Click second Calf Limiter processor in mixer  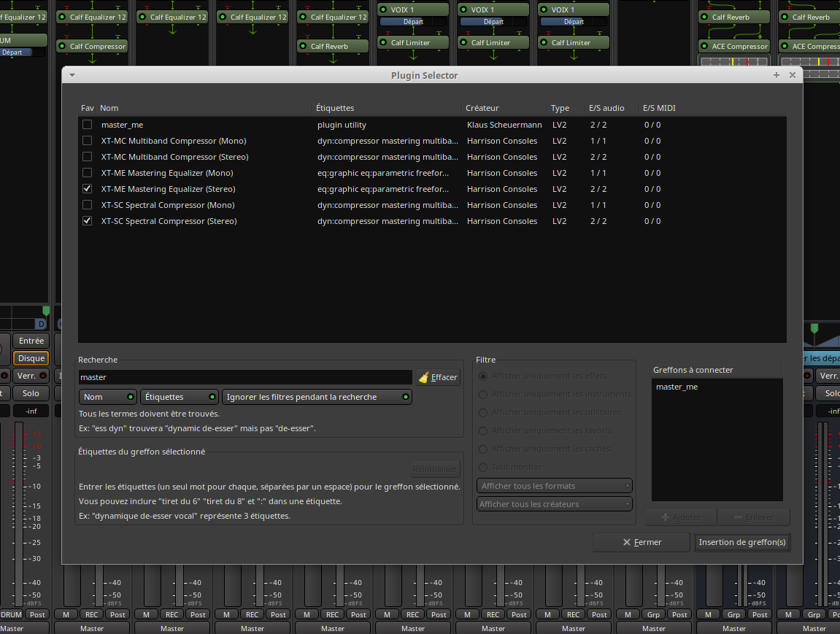493,42
